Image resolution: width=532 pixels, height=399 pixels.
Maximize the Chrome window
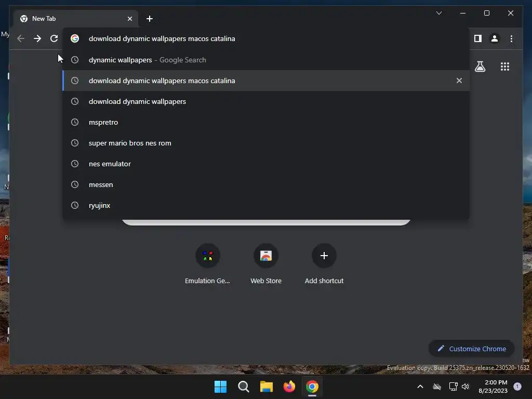[x=486, y=13]
